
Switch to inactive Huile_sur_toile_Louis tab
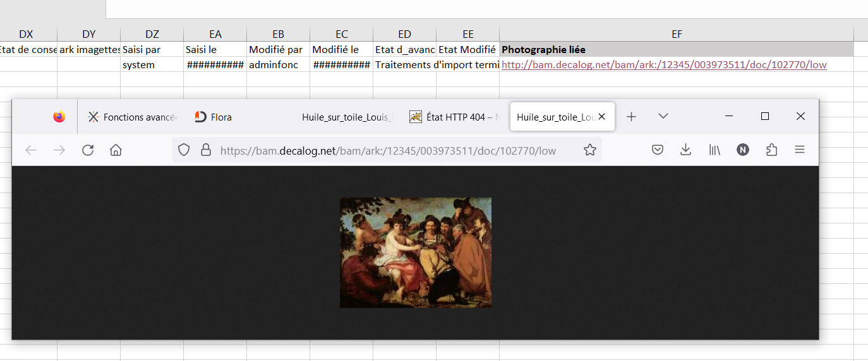347,117
